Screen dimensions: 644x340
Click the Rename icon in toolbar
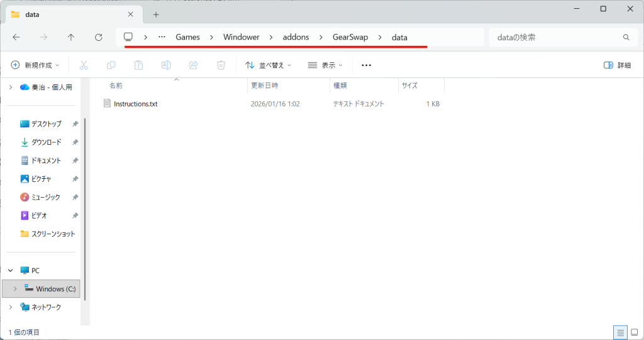pyautogui.click(x=166, y=65)
